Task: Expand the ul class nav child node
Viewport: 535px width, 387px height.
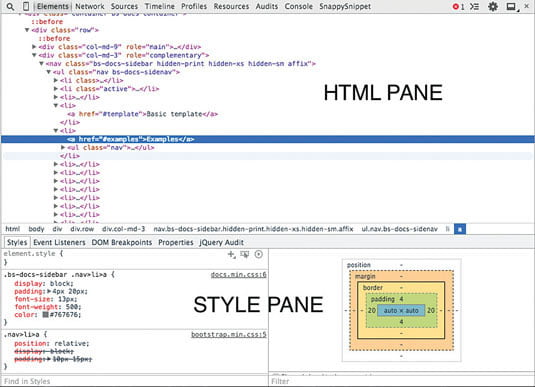Action: [x=63, y=147]
